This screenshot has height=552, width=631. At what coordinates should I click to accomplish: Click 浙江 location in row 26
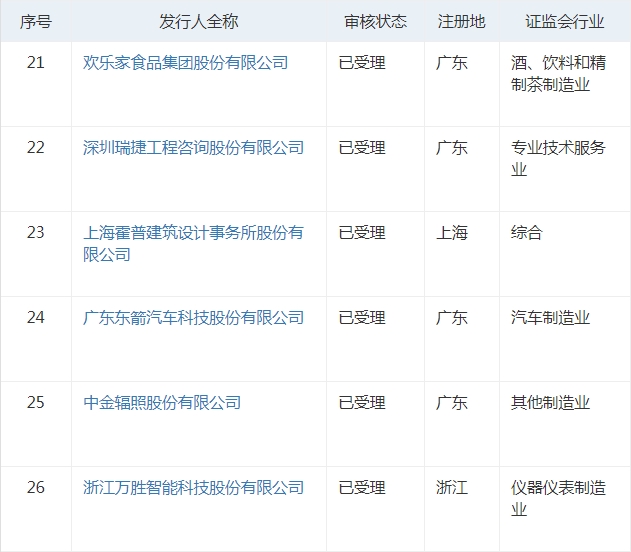coord(452,487)
